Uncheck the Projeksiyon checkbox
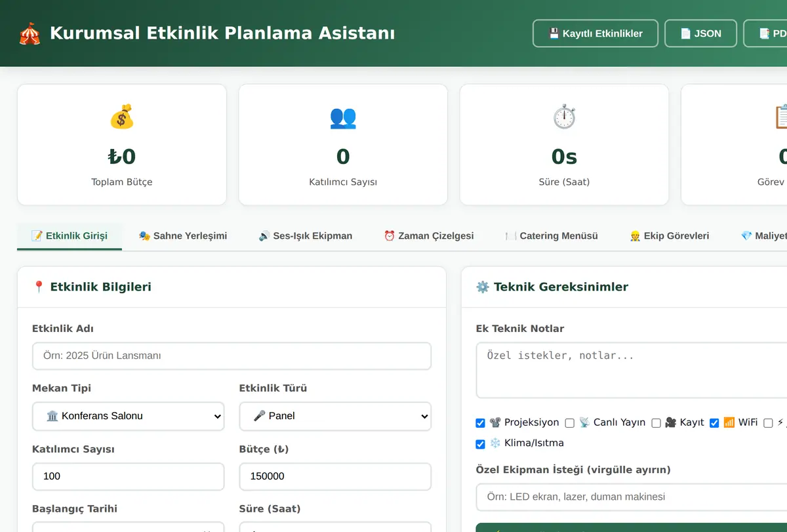787x532 pixels. pos(480,423)
